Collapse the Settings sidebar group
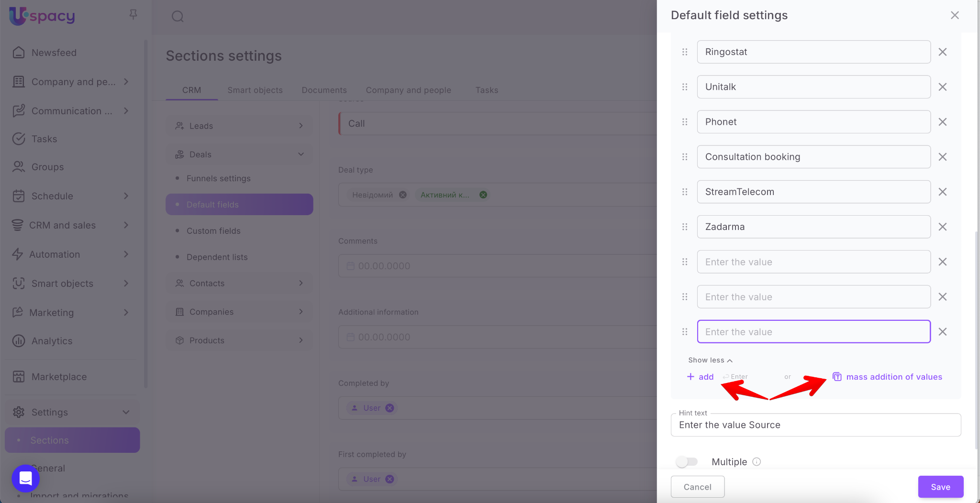Viewport: 980px width, 503px height. tap(126, 412)
